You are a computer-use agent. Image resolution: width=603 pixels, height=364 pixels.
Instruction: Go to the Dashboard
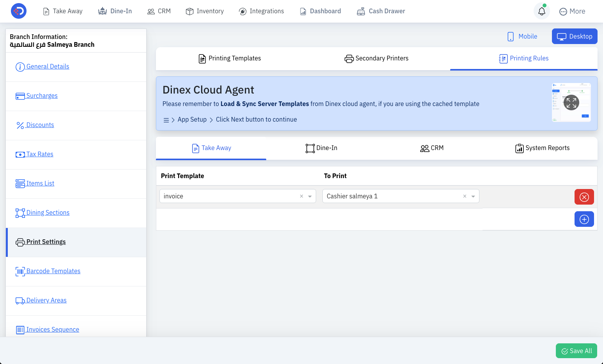coord(320,11)
